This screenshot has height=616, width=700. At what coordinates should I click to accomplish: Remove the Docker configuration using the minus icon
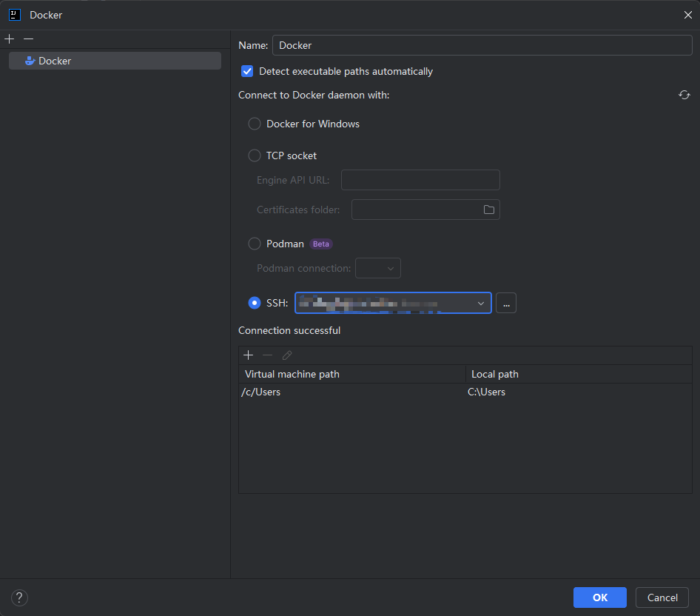(27, 38)
